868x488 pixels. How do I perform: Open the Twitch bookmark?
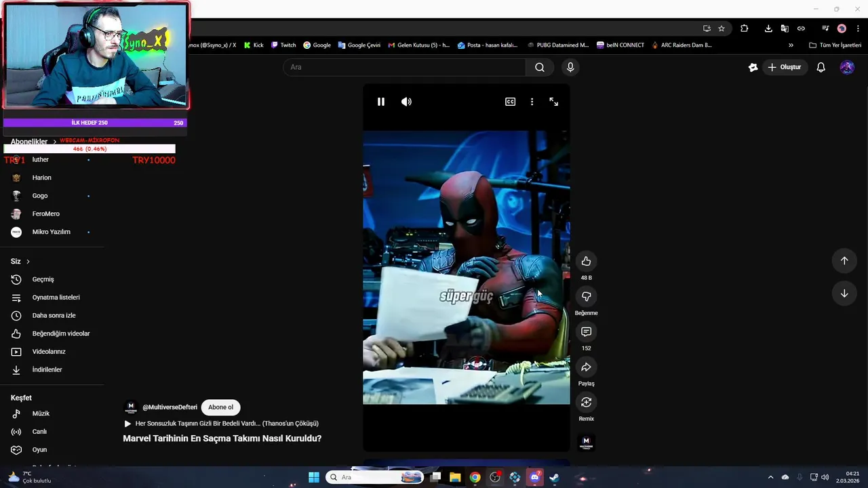pos(283,45)
